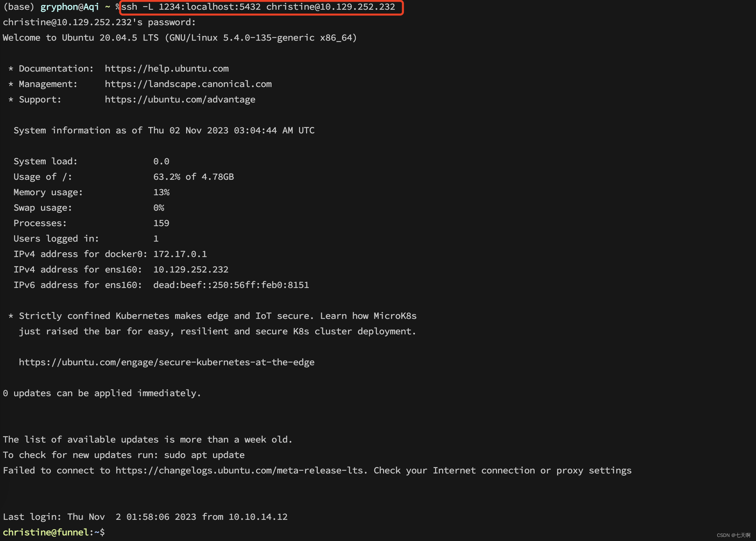Click the CSDN watermark in corner
756x541 pixels.
733,535
